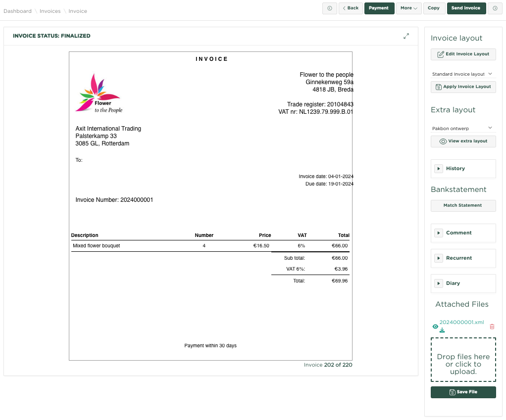This screenshot has width=506, height=420.
Task: Expand invoice preview to fullscreen
Action: tap(406, 36)
